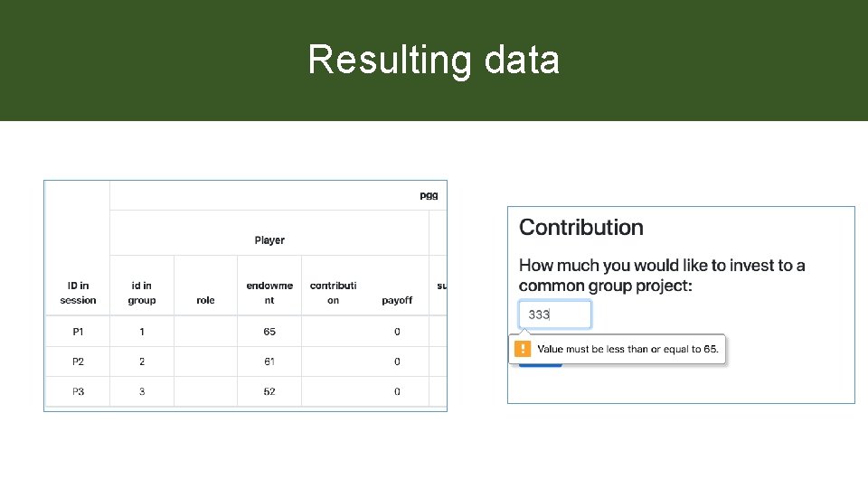Select the 'Contribution' heading text
The height and width of the screenshot is (488, 868).
click(581, 228)
